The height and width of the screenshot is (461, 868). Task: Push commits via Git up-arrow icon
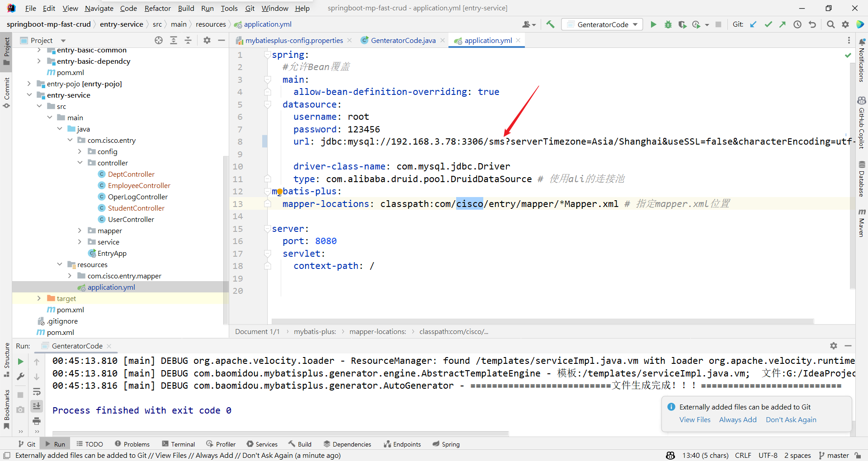(x=783, y=24)
